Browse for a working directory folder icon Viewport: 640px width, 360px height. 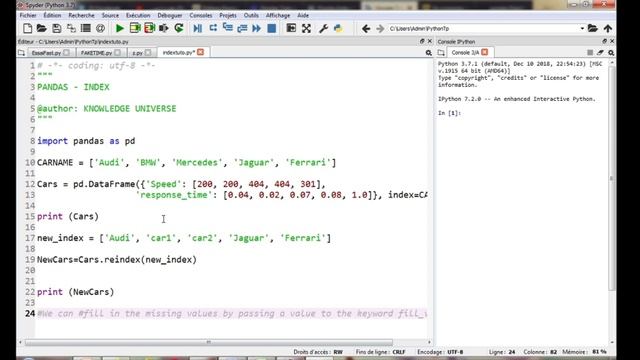pos(593,29)
